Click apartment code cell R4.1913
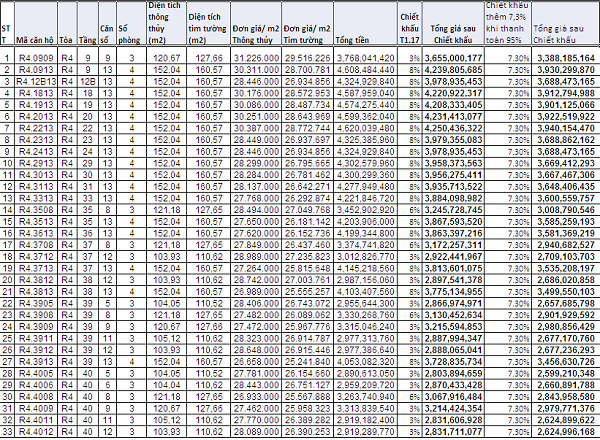 (x=36, y=105)
